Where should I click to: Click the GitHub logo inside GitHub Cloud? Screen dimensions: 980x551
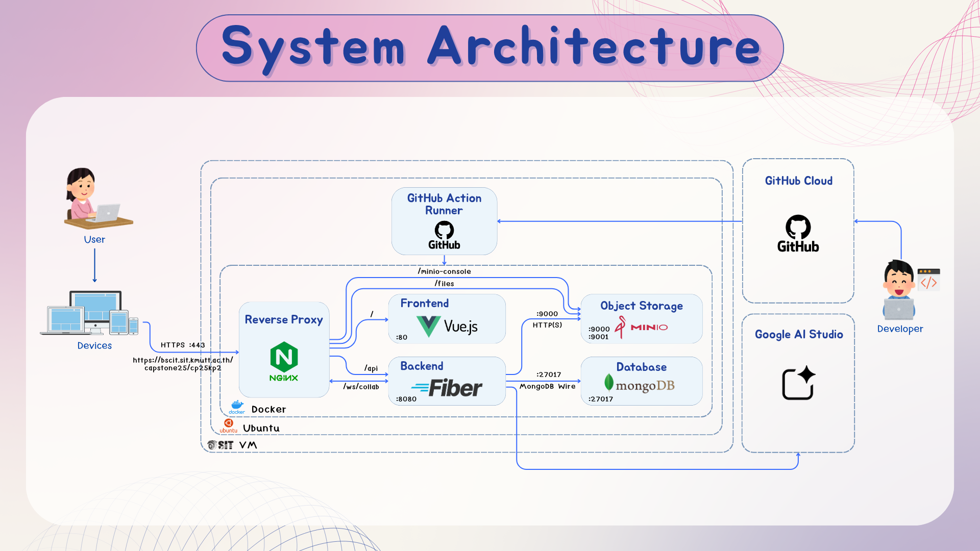(798, 234)
